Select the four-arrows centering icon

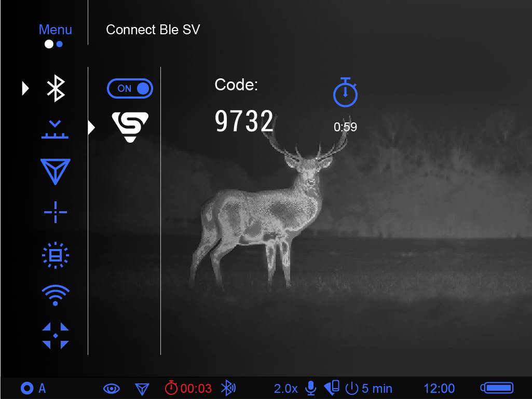pos(55,336)
